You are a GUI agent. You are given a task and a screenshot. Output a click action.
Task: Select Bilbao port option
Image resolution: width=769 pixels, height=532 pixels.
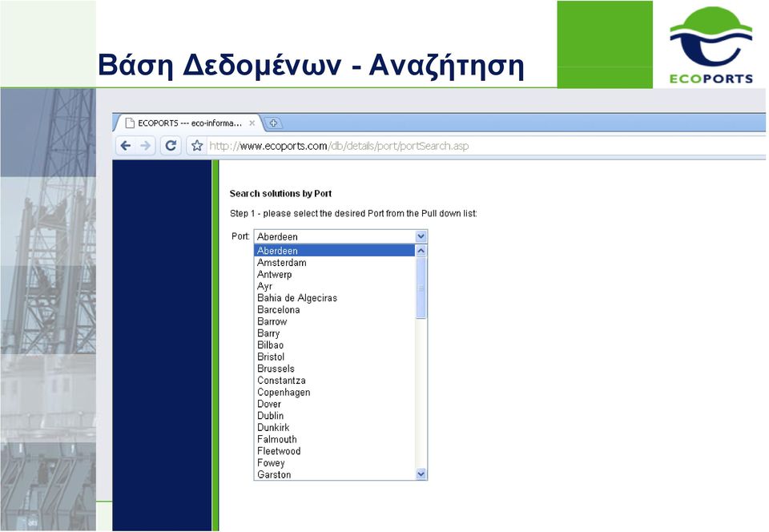[x=335, y=345]
